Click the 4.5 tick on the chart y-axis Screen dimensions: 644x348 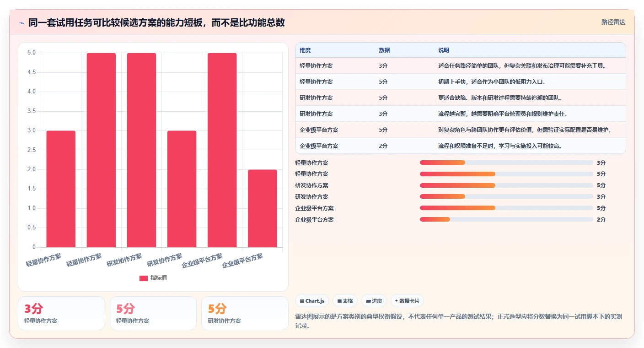(x=32, y=72)
